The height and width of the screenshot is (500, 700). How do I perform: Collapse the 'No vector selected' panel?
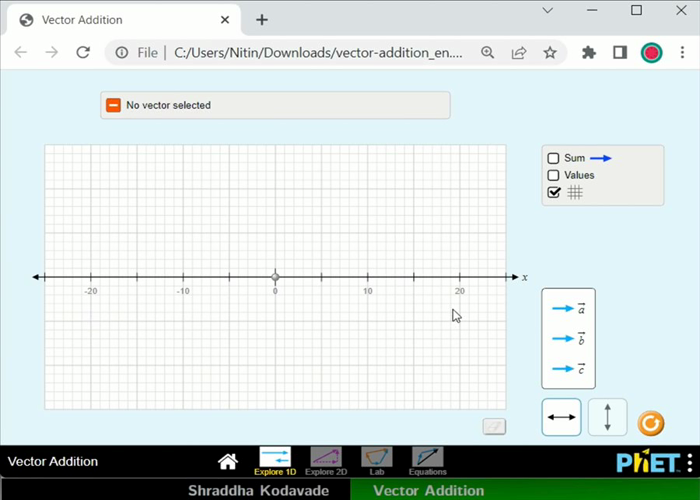coord(114,105)
